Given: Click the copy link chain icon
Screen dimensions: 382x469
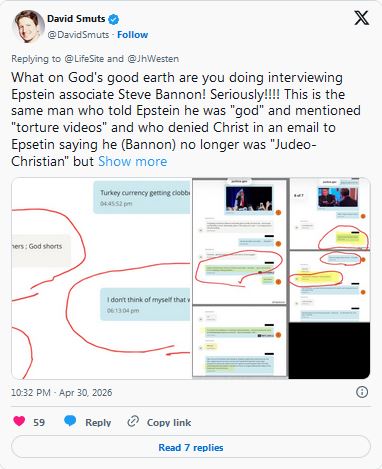Looking at the screenshot, I should 133,421.
